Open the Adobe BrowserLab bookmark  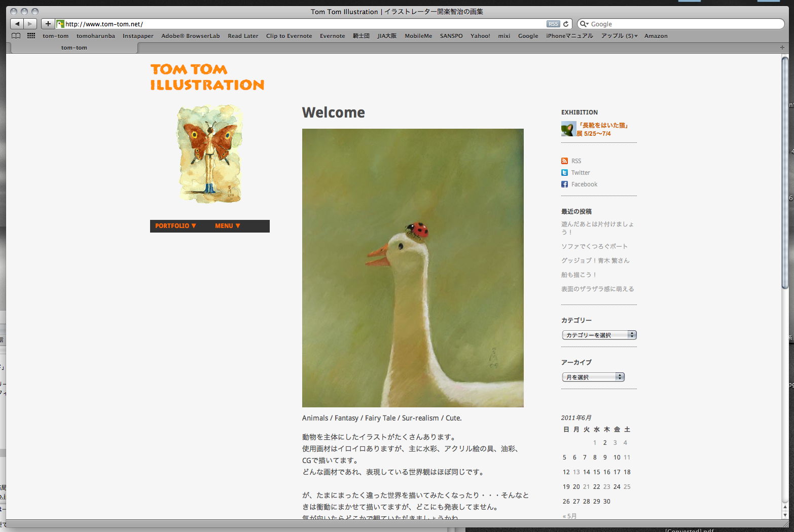191,36
